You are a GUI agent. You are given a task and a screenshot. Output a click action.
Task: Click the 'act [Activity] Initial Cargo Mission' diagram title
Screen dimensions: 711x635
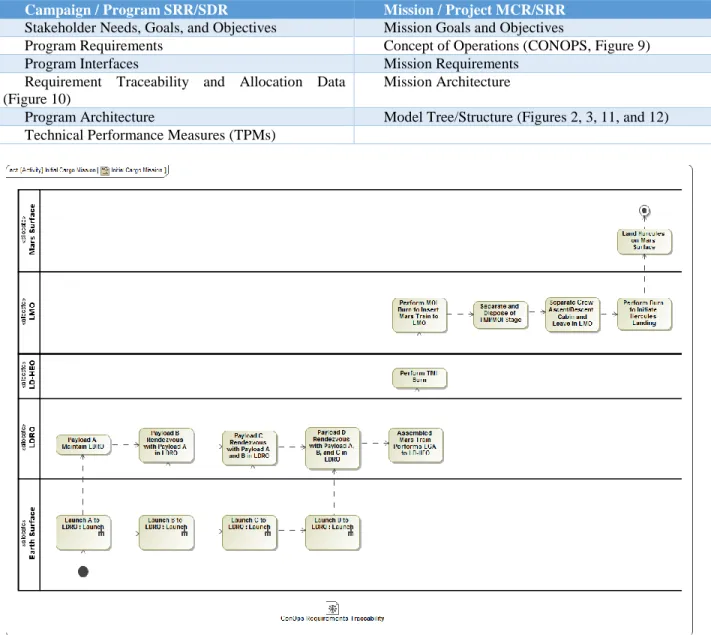[52, 170]
